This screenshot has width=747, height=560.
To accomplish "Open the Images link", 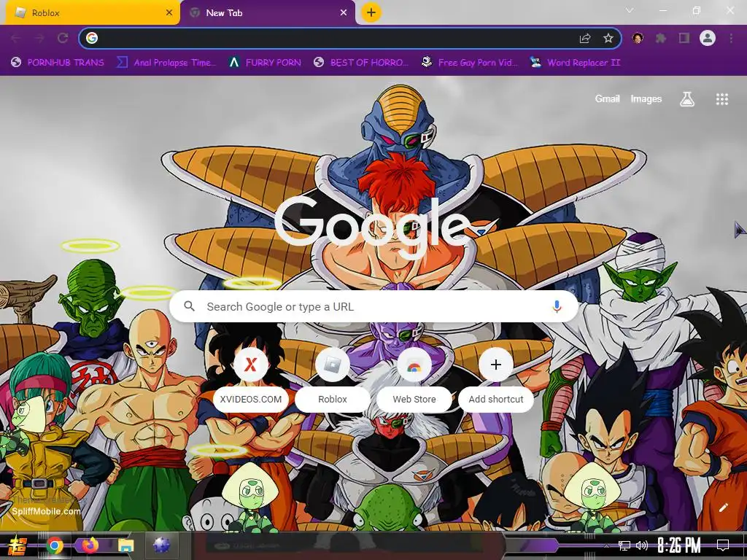I will point(646,98).
